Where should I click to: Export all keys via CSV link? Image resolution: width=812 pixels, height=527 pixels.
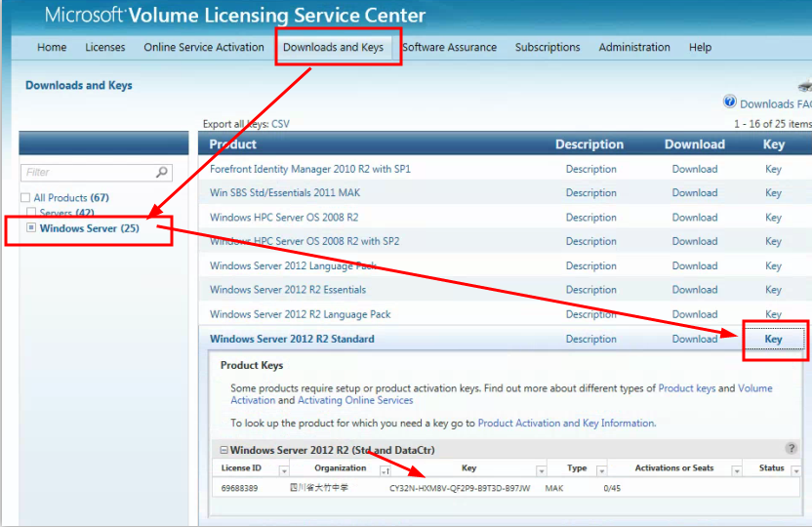click(x=280, y=124)
